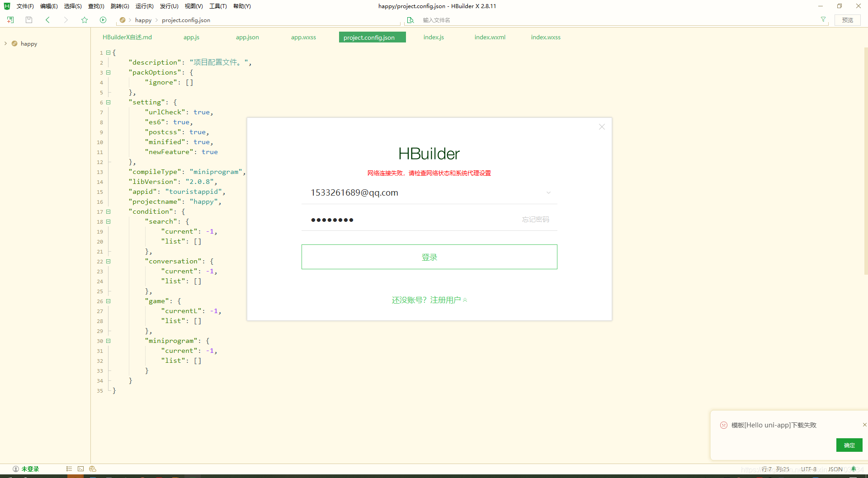This screenshot has width=868, height=478.
Task: Expand the happy project tree node
Action: (5, 43)
